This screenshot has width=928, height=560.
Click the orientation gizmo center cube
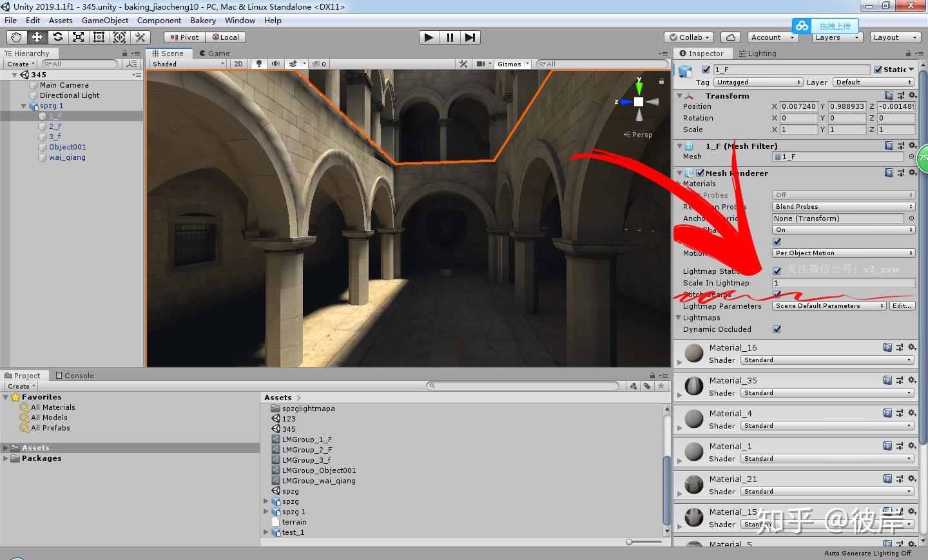click(x=639, y=102)
